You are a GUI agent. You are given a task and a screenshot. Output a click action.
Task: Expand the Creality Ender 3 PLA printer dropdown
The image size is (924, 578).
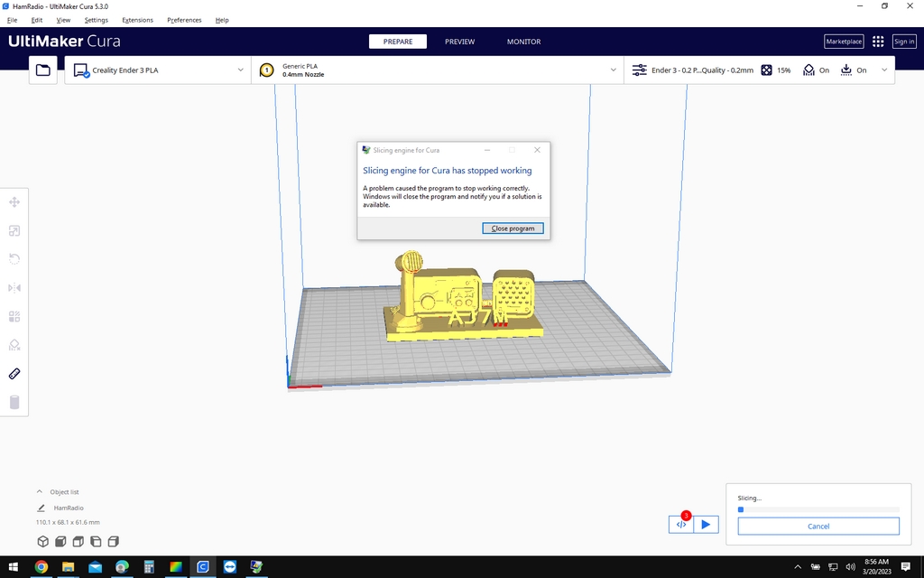(x=240, y=70)
